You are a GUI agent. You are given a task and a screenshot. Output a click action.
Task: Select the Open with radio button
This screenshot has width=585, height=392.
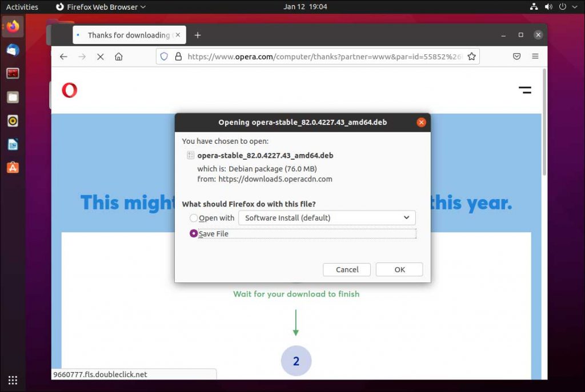(194, 218)
